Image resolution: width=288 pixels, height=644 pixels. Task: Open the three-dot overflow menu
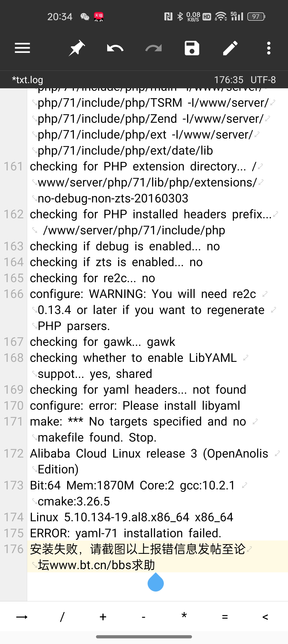(x=269, y=48)
